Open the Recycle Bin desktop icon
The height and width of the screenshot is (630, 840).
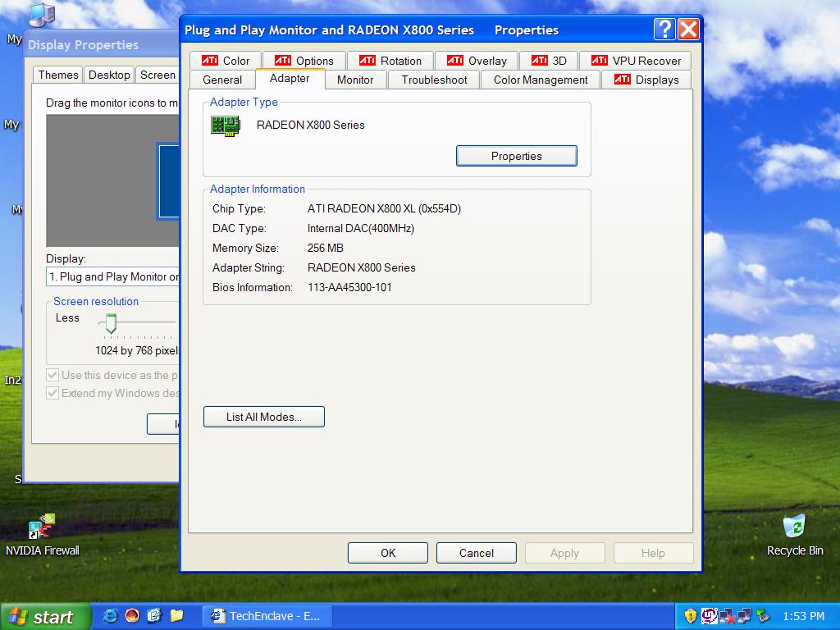click(x=794, y=535)
